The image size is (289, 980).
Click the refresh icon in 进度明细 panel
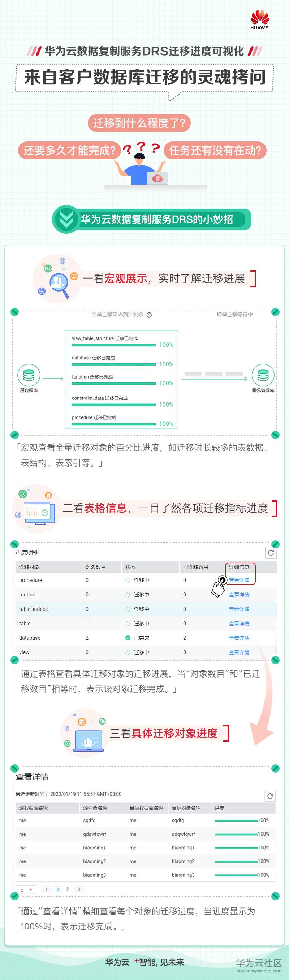coord(271,553)
